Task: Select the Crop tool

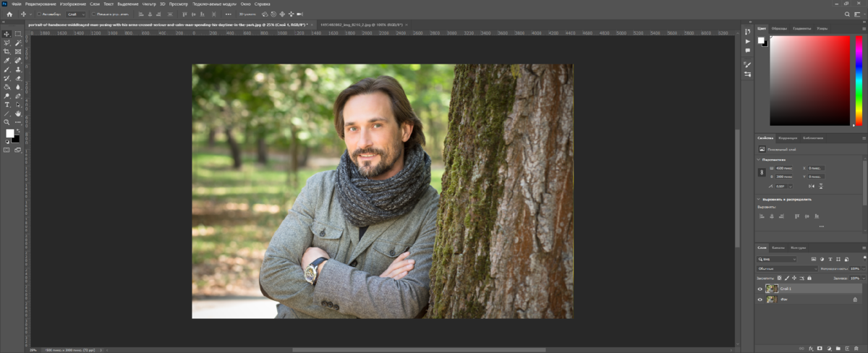Action: (7, 51)
